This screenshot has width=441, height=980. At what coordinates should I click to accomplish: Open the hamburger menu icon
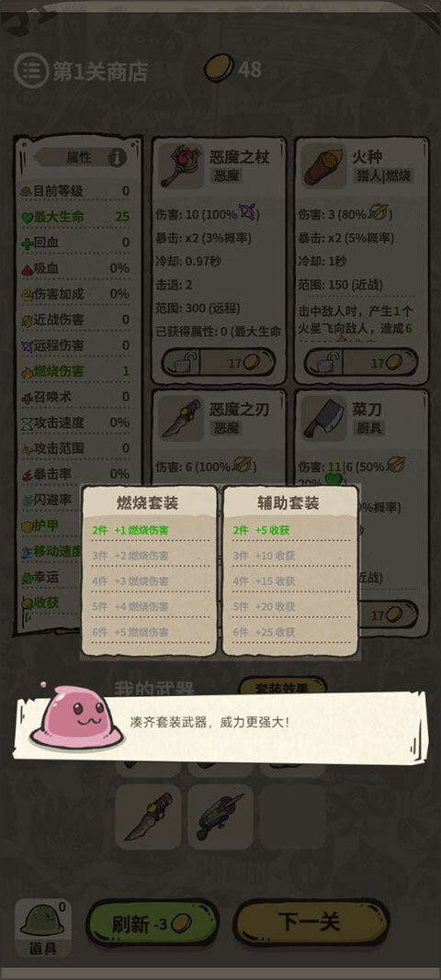[30, 71]
